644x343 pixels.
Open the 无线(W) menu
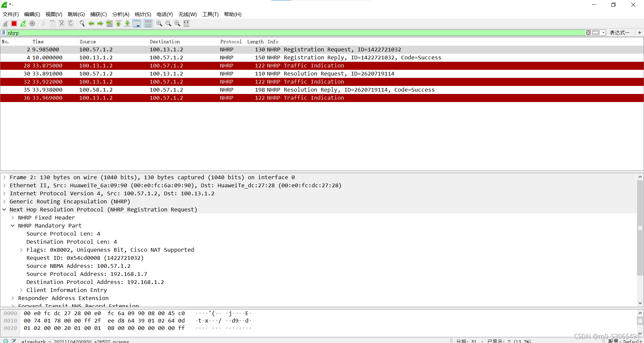187,14
